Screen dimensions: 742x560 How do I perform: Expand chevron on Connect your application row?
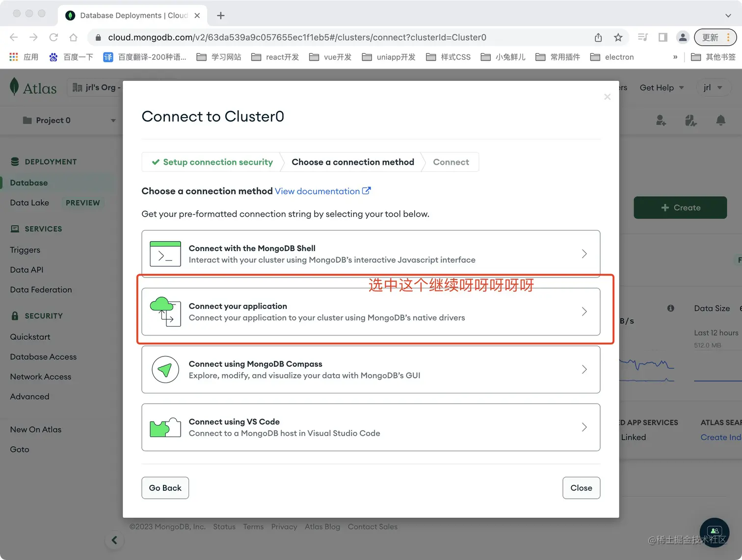pos(584,311)
